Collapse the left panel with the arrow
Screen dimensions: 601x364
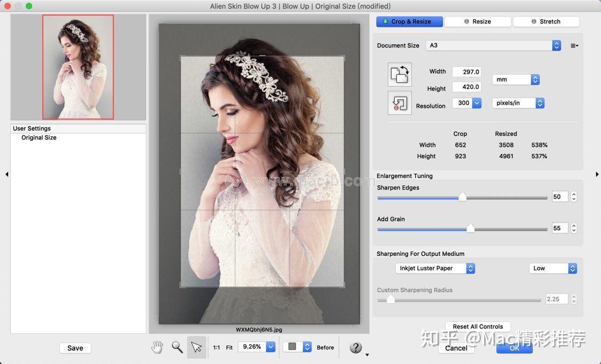6,174
